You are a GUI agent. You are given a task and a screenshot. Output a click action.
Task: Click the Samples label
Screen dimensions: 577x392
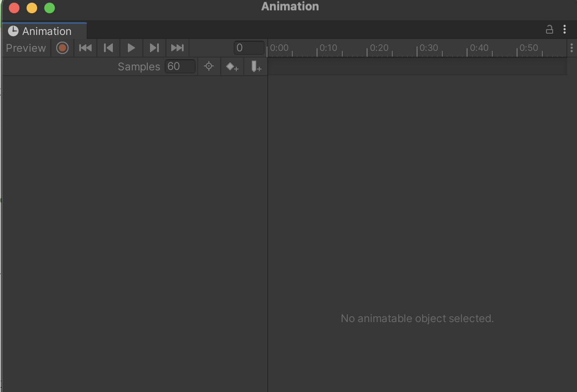coord(139,66)
